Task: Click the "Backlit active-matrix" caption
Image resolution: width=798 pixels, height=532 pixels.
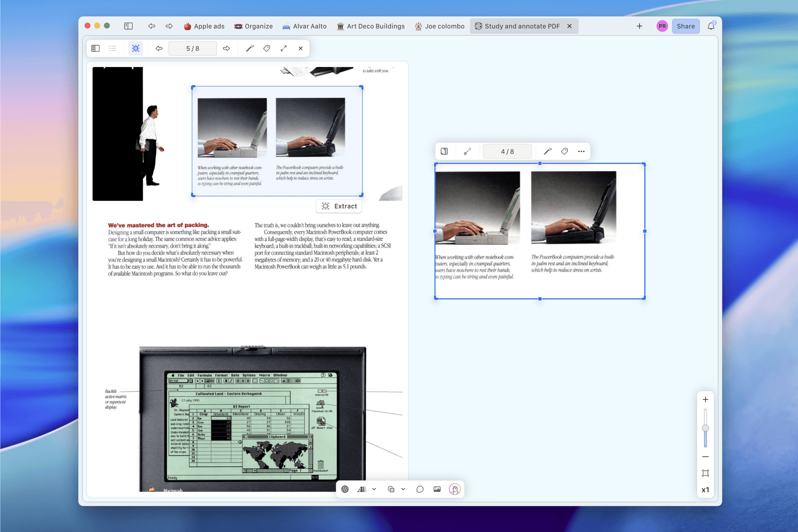Action: click(116, 399)
